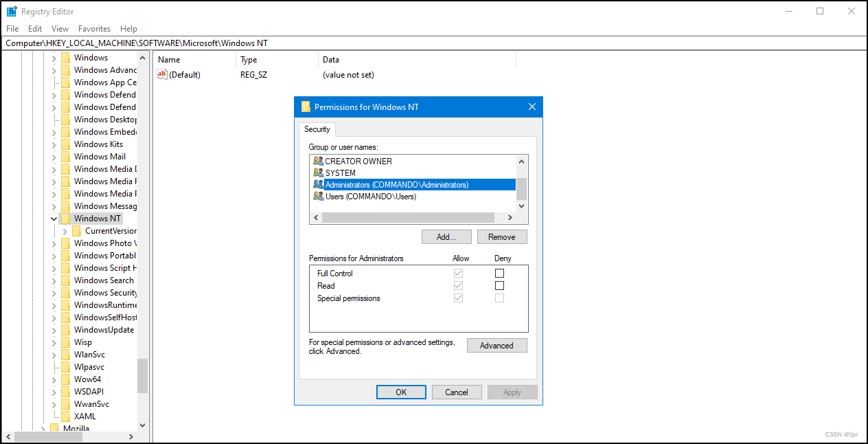
Task: Click the folder icon beside XAML
Action: click(66, 417)
